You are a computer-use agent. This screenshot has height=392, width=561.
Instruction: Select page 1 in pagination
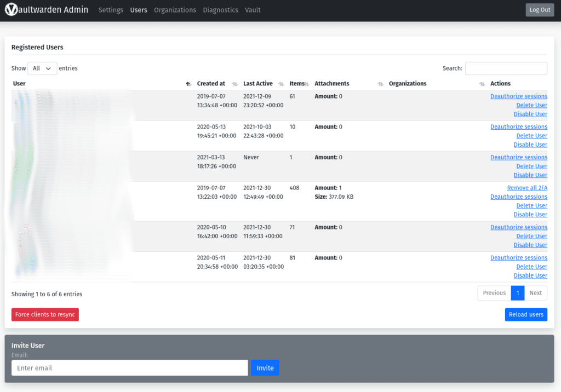tap(518, 293)
